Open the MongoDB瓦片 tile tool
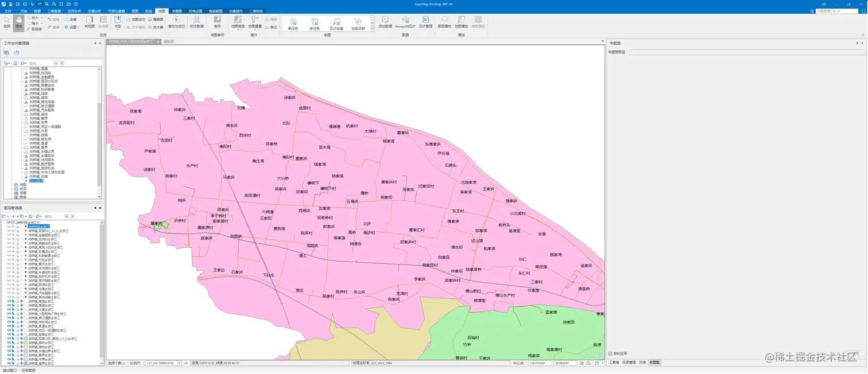868x374 pixels. (405, 22)
